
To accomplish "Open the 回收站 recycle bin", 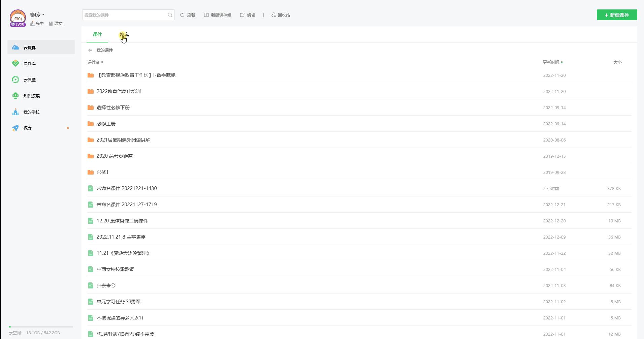I will (x=281, y=15).
